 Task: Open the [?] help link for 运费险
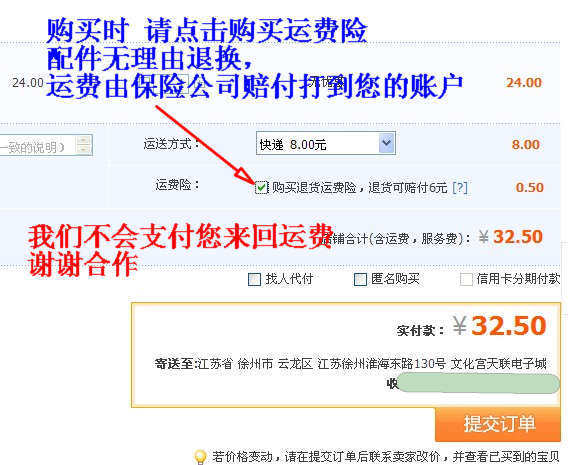click(x=460, y=187)
